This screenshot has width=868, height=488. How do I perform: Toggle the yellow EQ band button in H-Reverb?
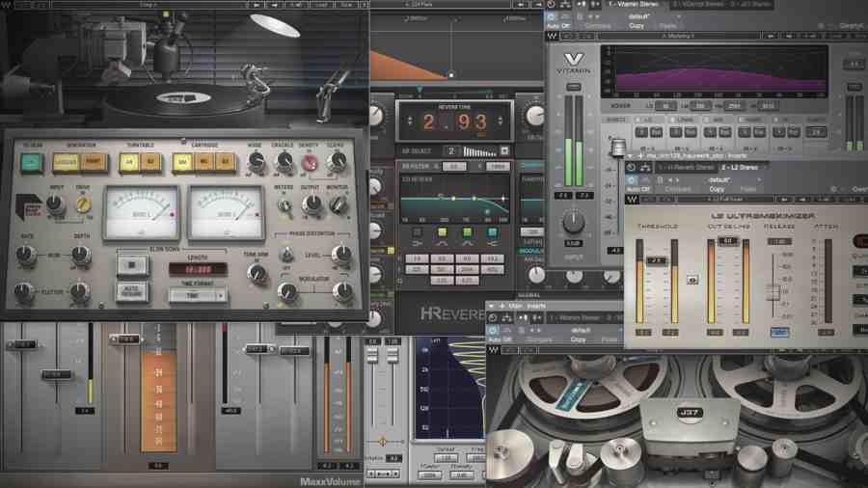(443, 232)
